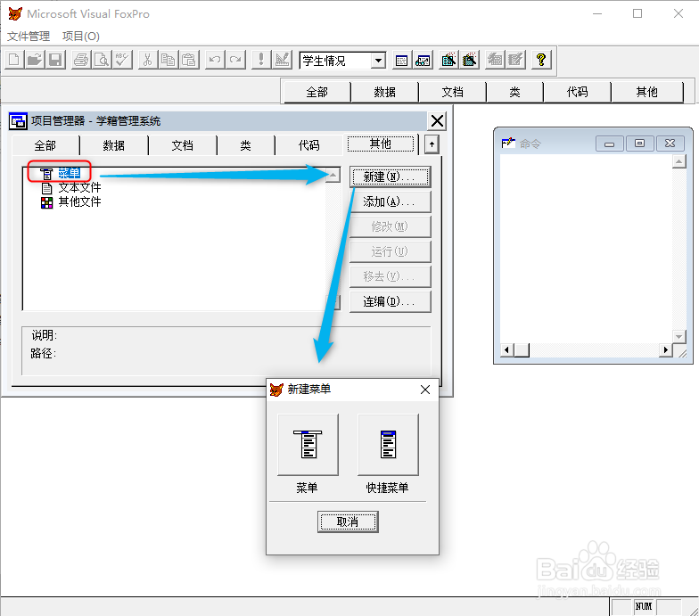The height and width of the screenshot is (616, 699).
Task: Choose the 快捷菜单 option in the dialog
Action: tap(388, 444)
